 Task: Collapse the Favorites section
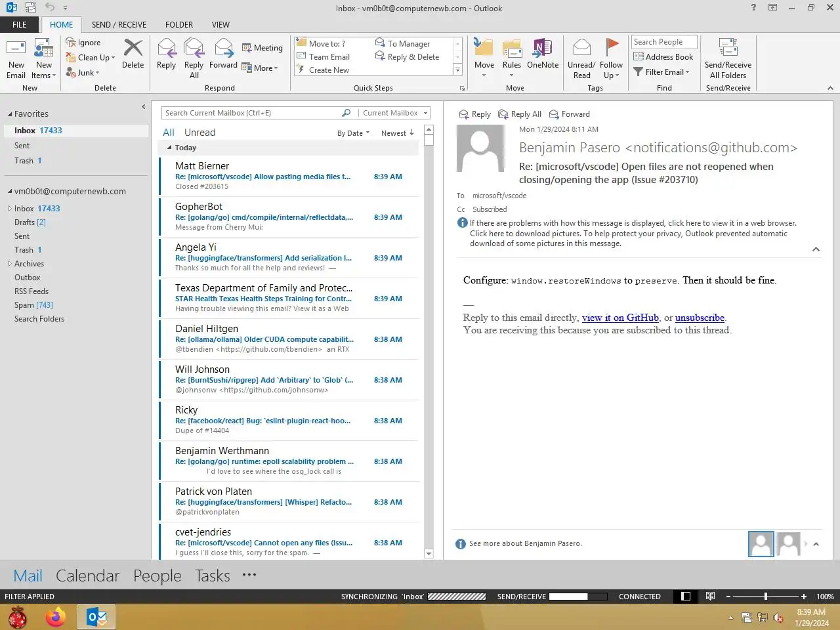[x=10, y=114]
